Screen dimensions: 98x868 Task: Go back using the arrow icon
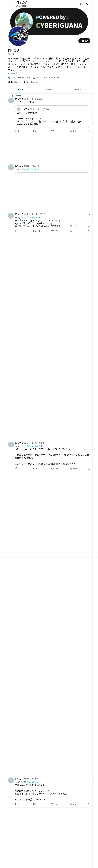click(9, 4)
